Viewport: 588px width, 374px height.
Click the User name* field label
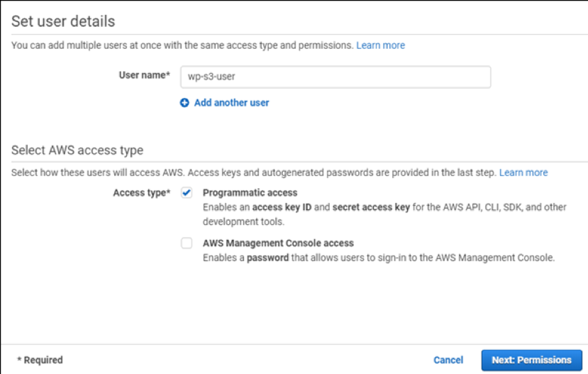pyautogui.click(x=145, y=75)
